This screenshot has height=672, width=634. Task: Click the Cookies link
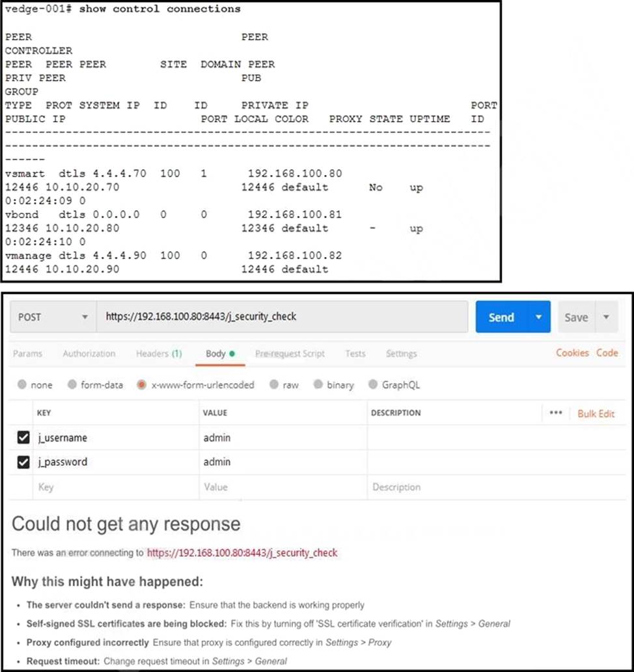pyautogui.click(x=572, y=353)
